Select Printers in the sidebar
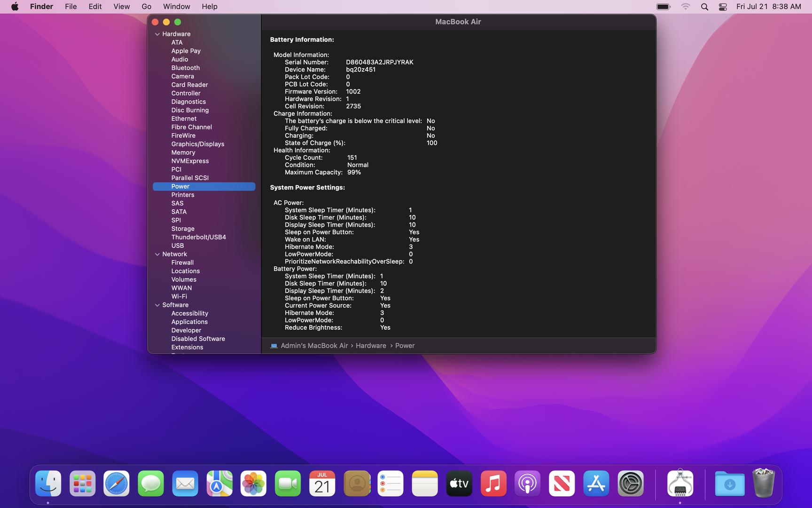The height and width of the screenshot is (508, 812). pyautogui.click(x=183, y=195)
